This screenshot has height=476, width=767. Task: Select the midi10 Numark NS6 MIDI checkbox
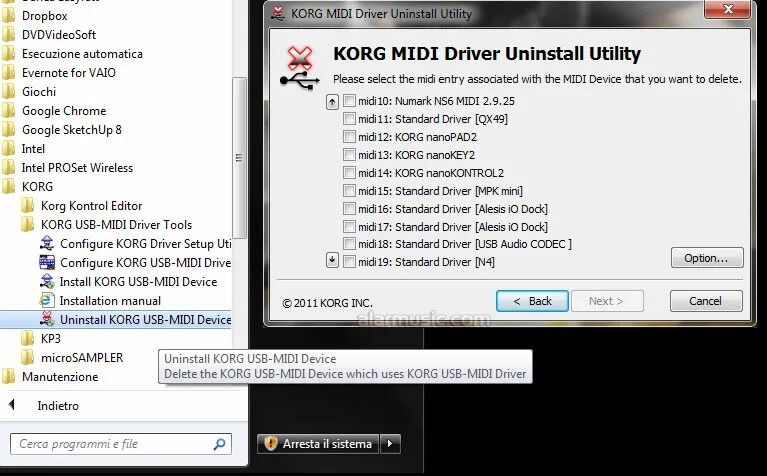tap(349, 101)
